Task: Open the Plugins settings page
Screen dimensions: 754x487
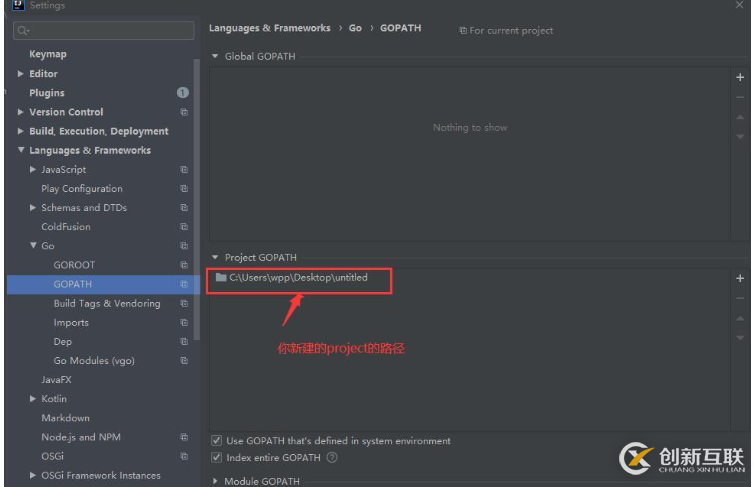Action: point(47,92)
